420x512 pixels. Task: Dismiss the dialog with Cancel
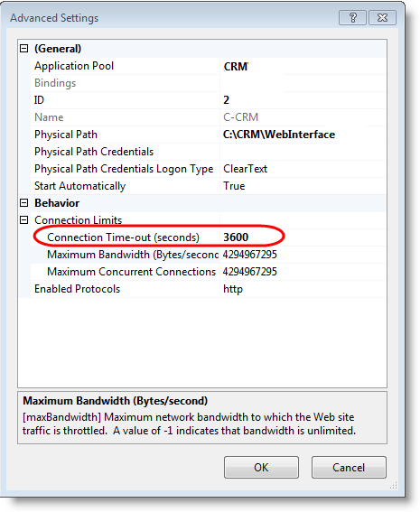tap(349, 467)
